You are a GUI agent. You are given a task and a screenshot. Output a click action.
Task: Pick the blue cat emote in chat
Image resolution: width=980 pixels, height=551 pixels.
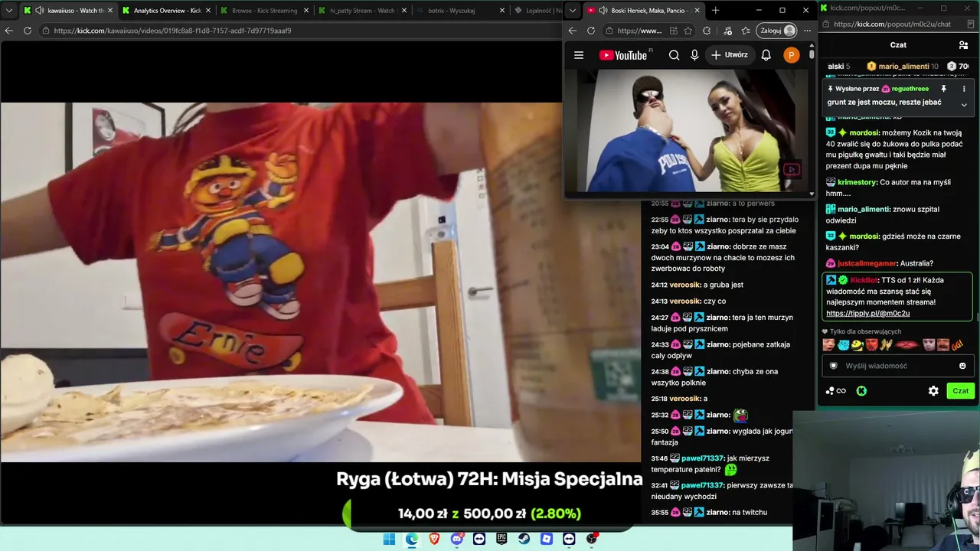click(x=843, y=345)
